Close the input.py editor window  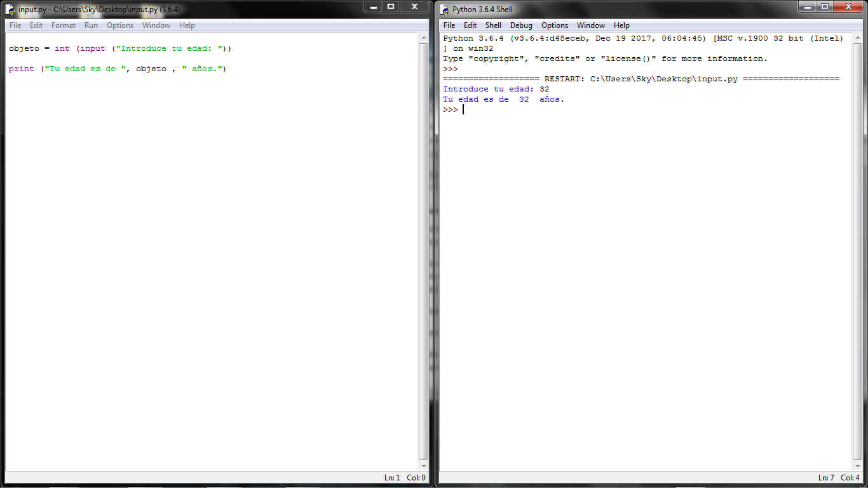(x=415, y=6)
